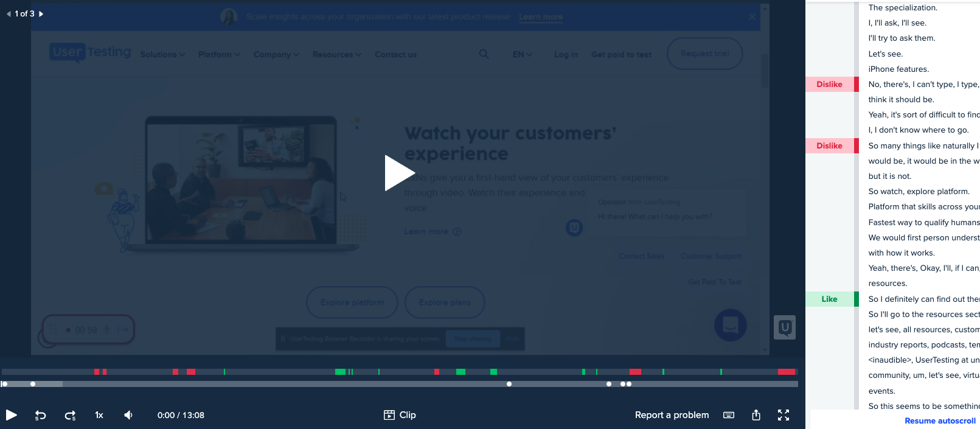Click transcript line "think it should be."

pos(901,100)
